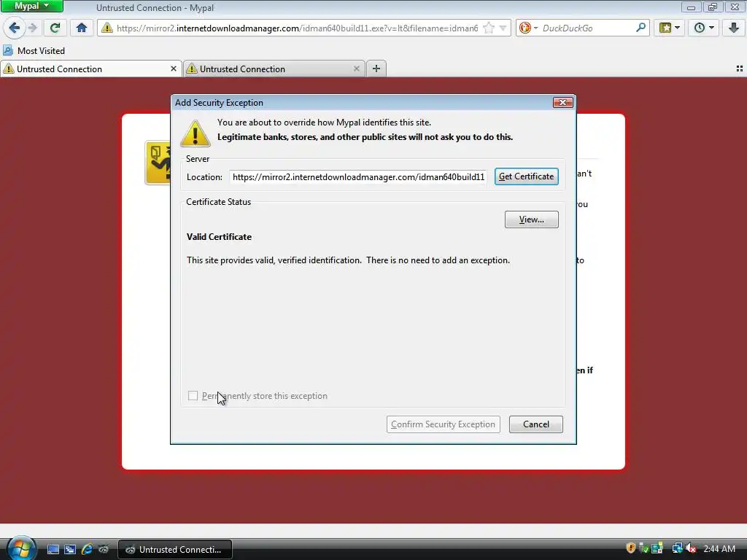Screen dimensions: 747x560
Task: Open the Most Visited bookmarks folder
Action: [34, 50]
